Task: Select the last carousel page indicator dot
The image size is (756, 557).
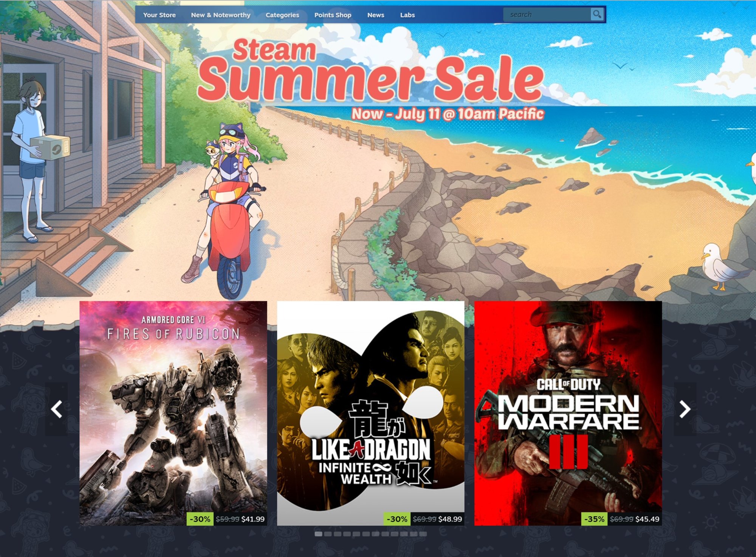Action: tap(423, 534)
